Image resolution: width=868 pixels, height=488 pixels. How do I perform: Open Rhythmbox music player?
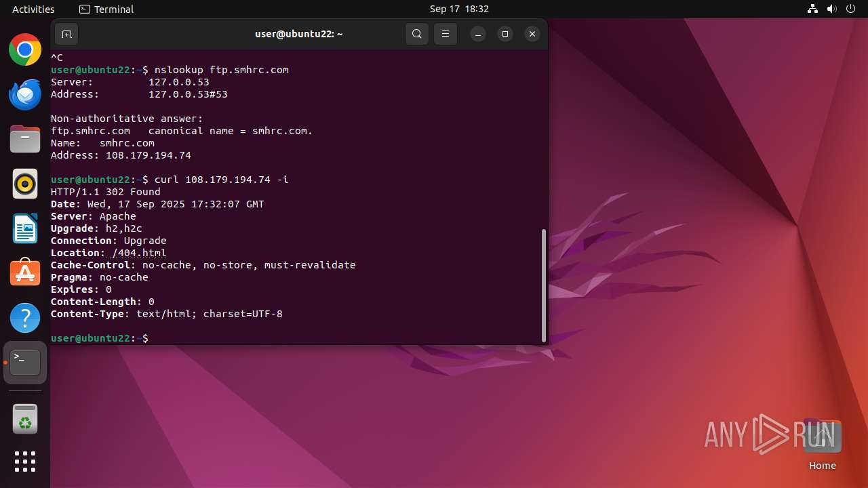click(25, 184)
